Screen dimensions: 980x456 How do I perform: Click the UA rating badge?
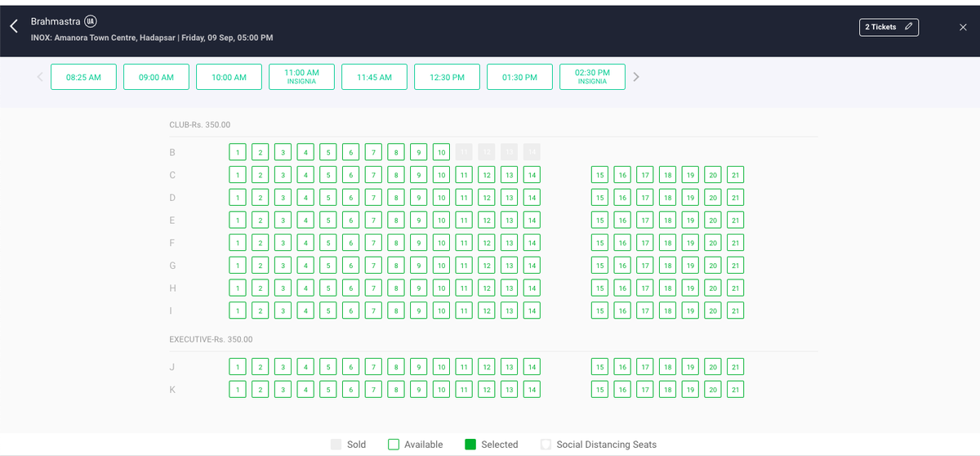[91, 20]
